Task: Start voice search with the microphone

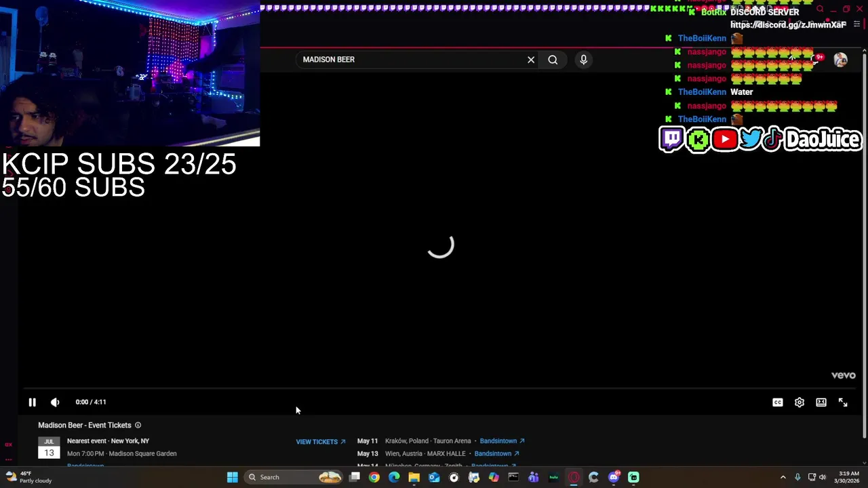Action: [583, 60]
